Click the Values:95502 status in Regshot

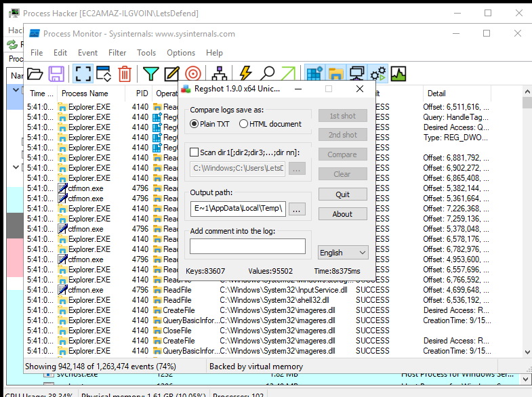(x=270, y=271)
